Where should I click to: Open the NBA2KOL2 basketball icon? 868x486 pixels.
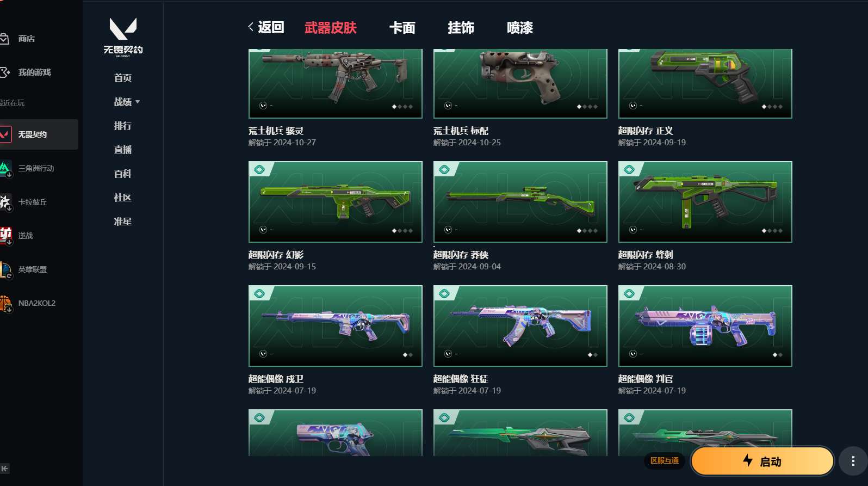5,303
